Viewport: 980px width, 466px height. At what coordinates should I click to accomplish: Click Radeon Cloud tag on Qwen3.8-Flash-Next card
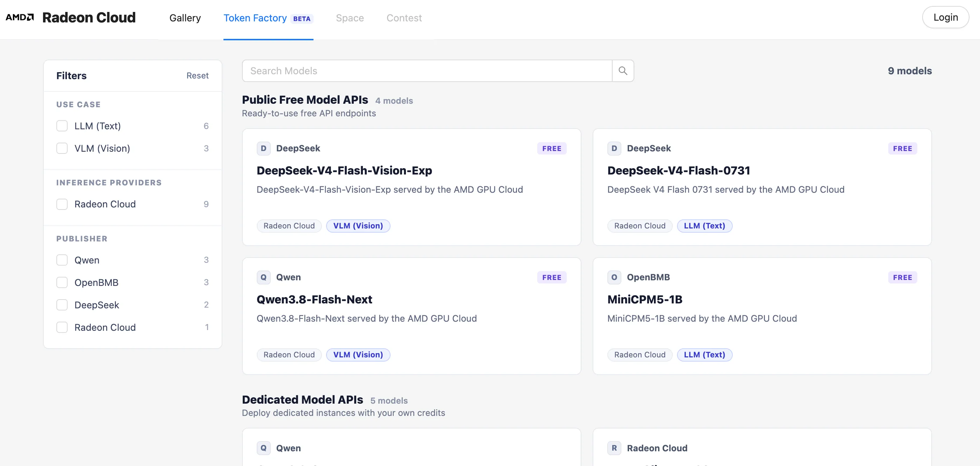click(x=289, y=355)
